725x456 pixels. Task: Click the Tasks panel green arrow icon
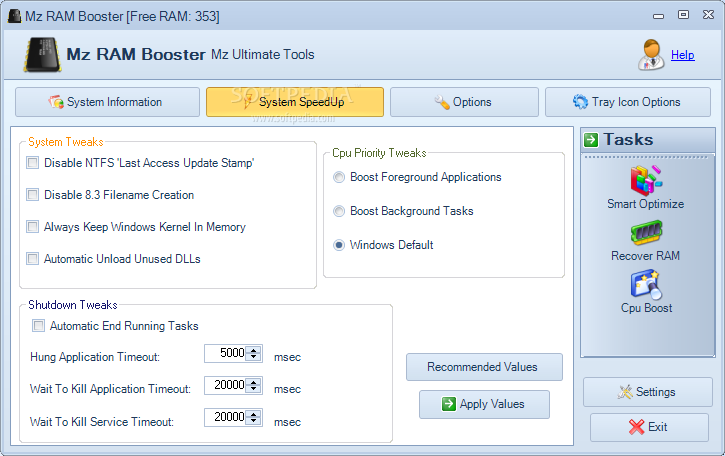coord(591,140)
